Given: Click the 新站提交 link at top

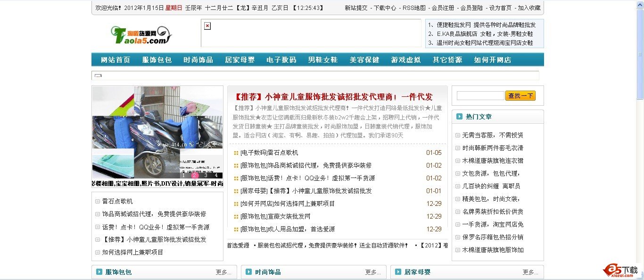Looking at the screenshot, I should pos(356,8).
